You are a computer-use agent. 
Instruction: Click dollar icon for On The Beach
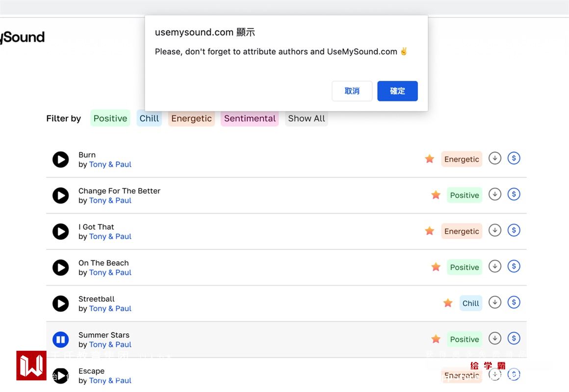point(514,267)
